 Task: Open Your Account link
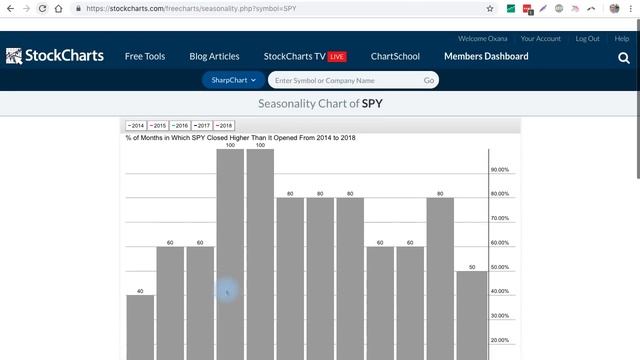pyautogui.click(x=540, y=39)
